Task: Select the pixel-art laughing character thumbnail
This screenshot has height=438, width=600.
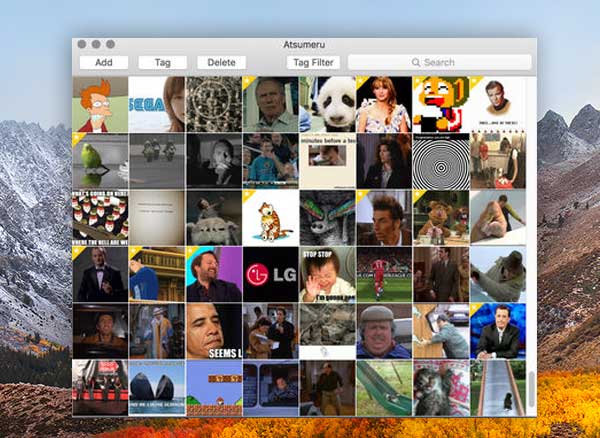Action: click(441, 104)
